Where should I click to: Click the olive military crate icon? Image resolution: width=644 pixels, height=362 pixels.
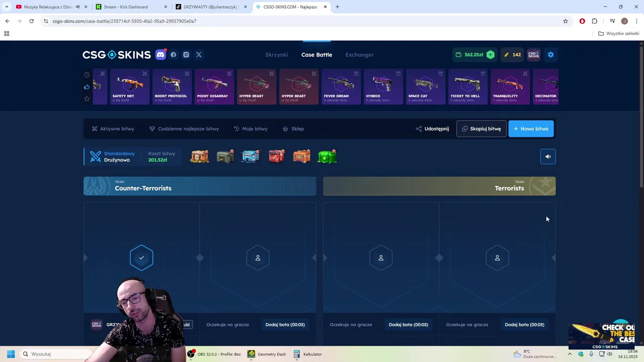(225, 156)
